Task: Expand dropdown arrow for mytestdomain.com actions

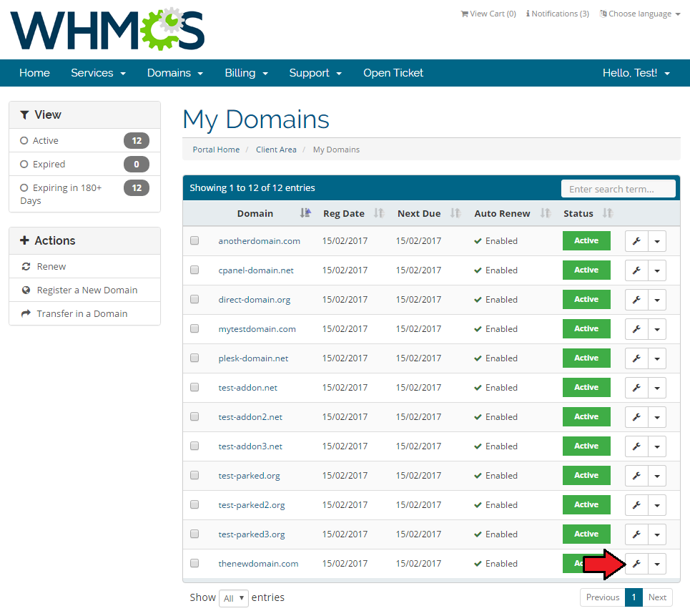Action: 657,329
